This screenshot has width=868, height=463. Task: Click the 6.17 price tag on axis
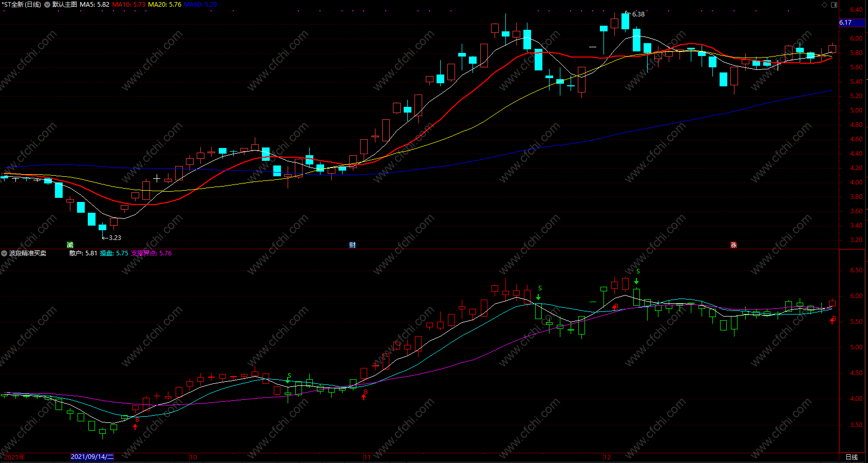click(852, 23)
